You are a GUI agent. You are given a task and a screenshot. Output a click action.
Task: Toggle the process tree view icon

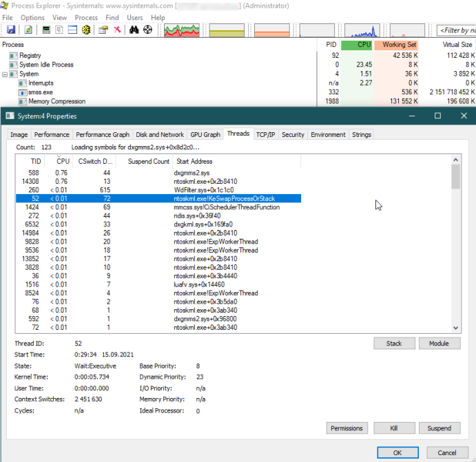(59, 30)
